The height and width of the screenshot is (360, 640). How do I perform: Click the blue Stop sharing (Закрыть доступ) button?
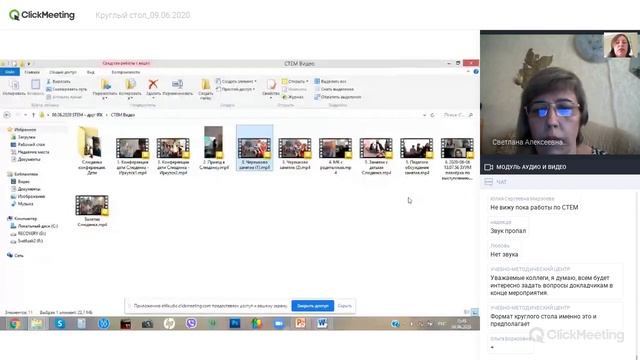313,306
